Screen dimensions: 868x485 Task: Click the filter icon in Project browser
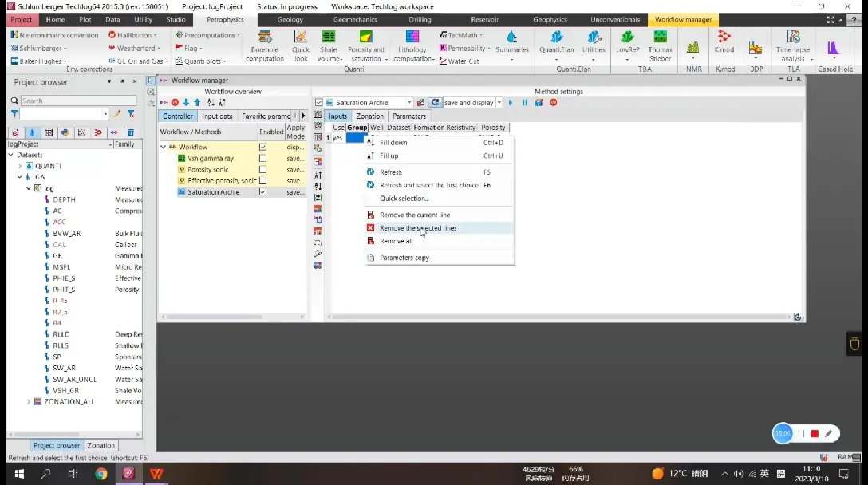(x=15, y=113)
